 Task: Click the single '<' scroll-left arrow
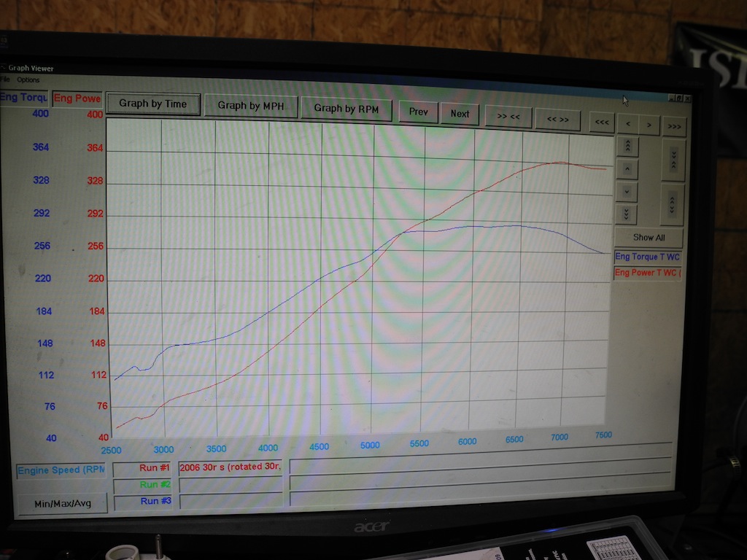(628, 125)
